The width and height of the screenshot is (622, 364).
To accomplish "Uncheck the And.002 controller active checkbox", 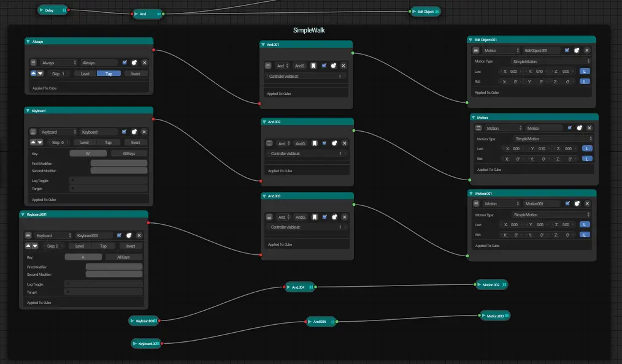I will 324,143.
